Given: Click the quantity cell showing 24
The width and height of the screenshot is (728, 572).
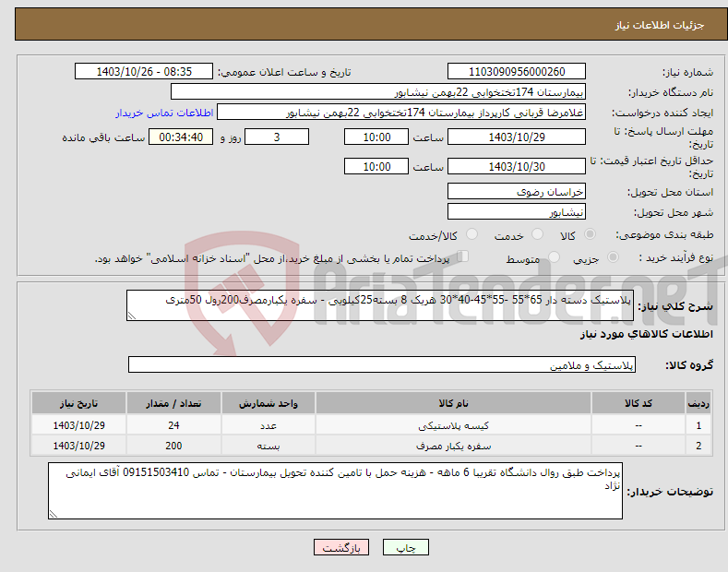Looking at the screenshot, I should point(173,425).
